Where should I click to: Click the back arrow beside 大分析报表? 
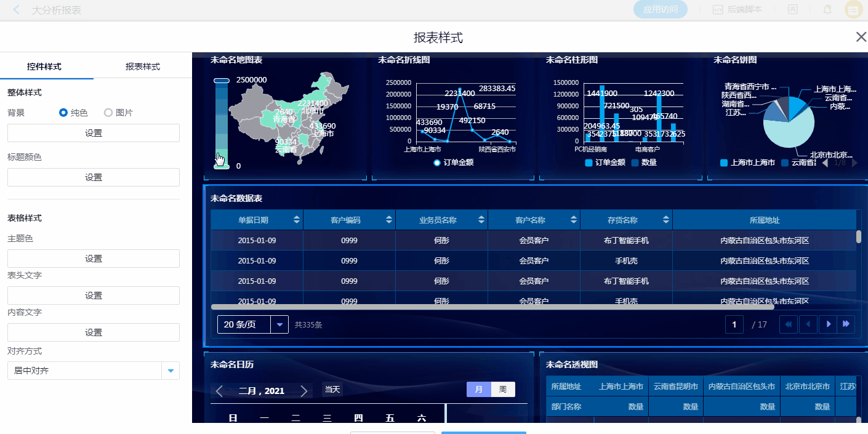(x=17, y=10)
